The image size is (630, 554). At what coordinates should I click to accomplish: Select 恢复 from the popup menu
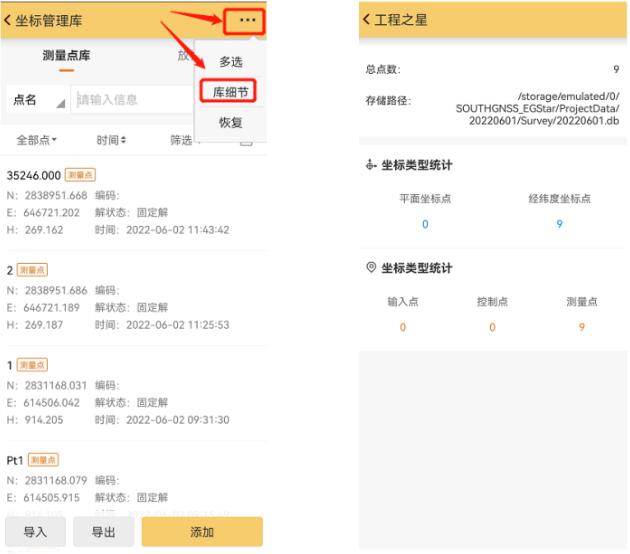tap(231, 123)
